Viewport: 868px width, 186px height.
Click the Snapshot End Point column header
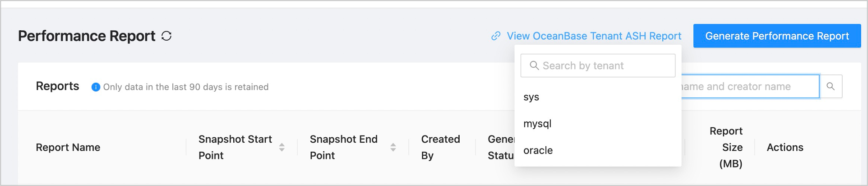[343, 147]
